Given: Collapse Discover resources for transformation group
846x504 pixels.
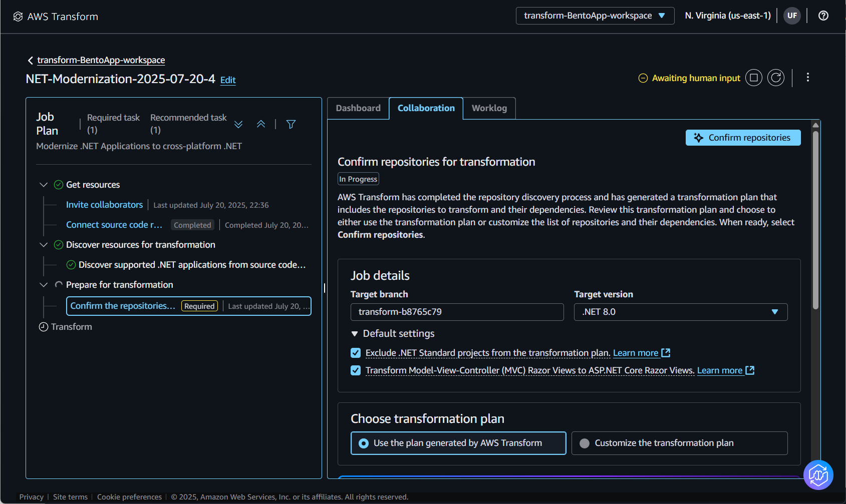Looking at the screenshot, I should tap(44, 245).
